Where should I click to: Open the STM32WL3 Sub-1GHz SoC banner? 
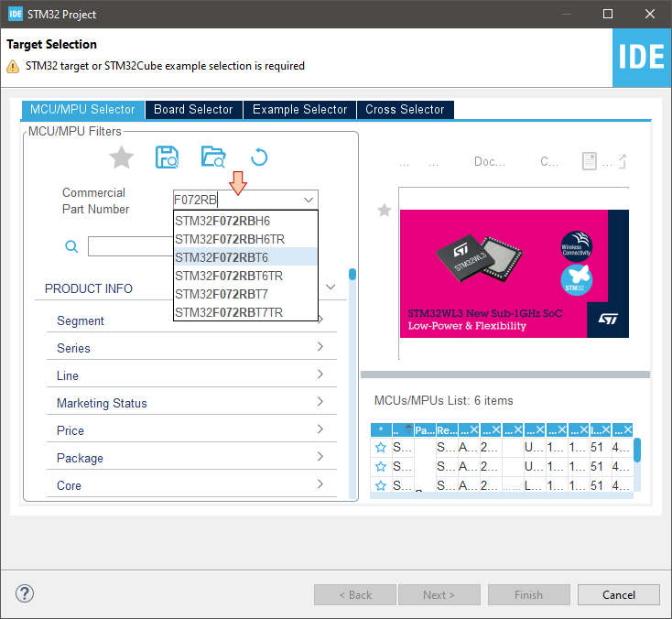click(x=515, y=274)
